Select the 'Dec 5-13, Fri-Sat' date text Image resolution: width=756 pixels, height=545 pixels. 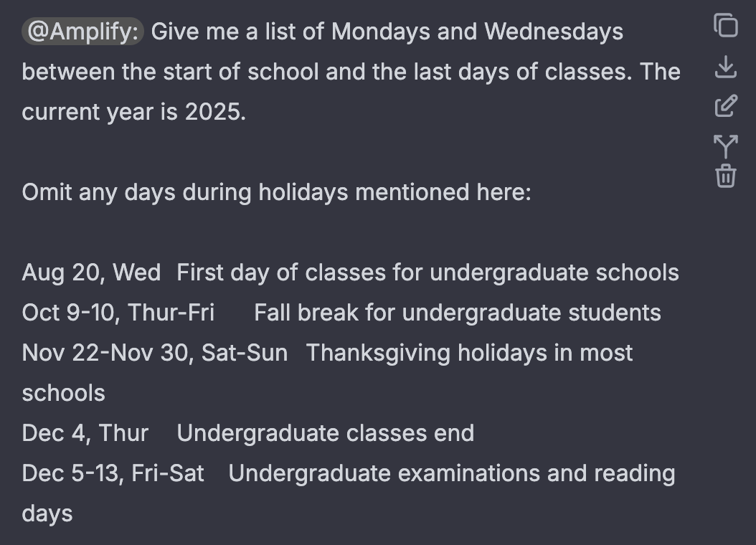click(113, 473)
